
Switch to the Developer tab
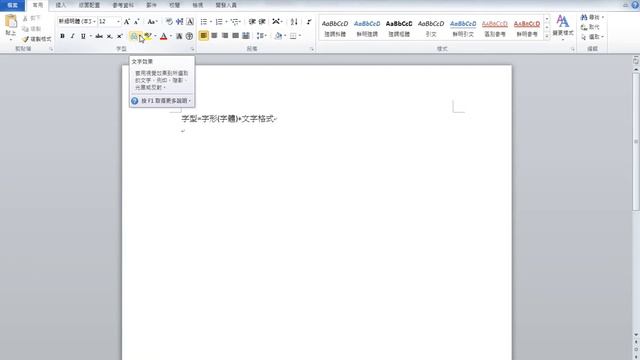[226, 5]
